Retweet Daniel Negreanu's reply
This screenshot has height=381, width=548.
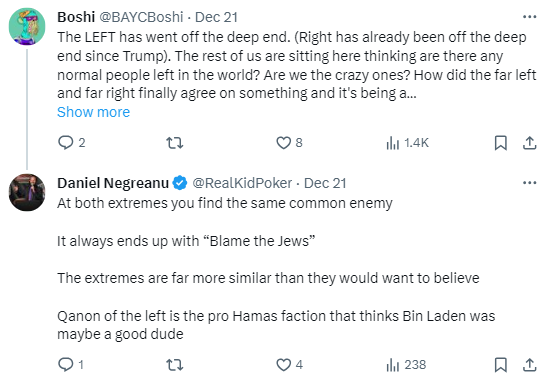[174, 365]
